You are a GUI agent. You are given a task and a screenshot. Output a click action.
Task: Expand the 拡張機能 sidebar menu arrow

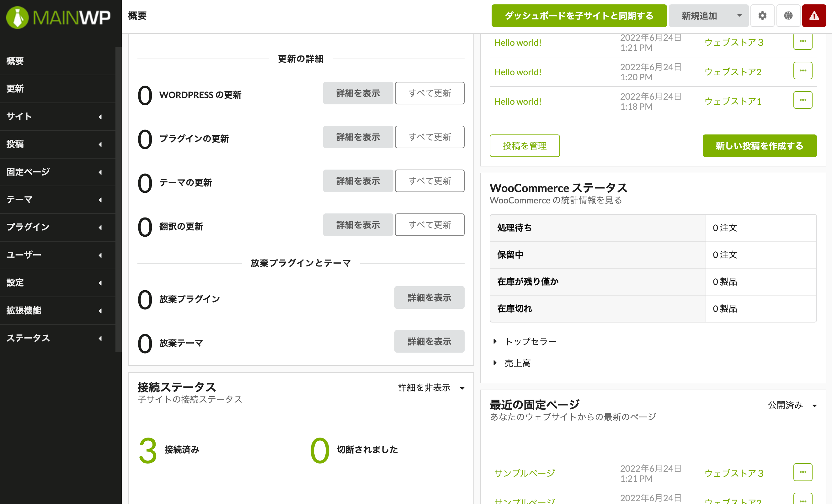(x=100, y=310)
